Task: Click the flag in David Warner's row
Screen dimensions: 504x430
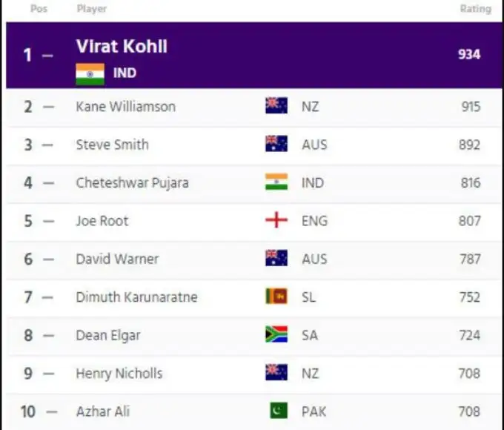Action: [276, 259]
